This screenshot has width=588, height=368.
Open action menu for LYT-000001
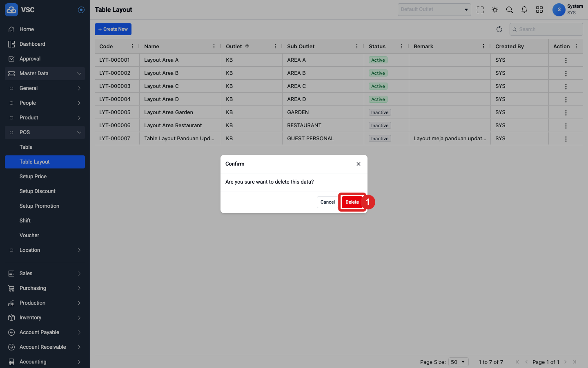point(566,61)
